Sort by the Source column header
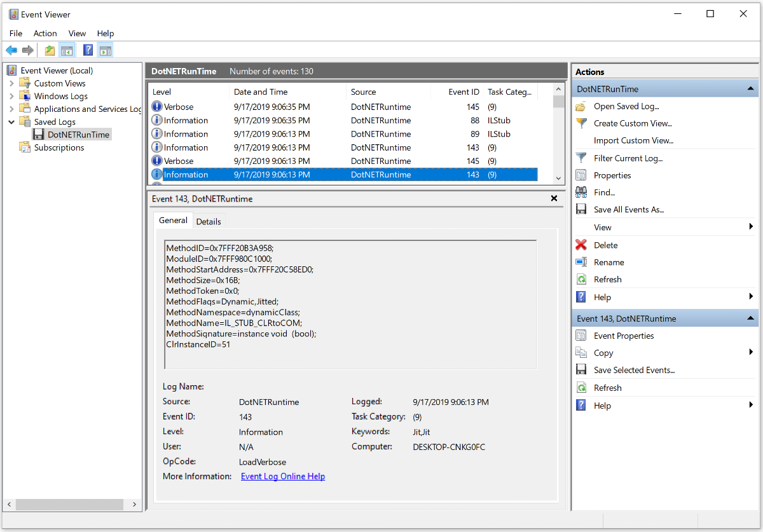 [x=388, y=92]
